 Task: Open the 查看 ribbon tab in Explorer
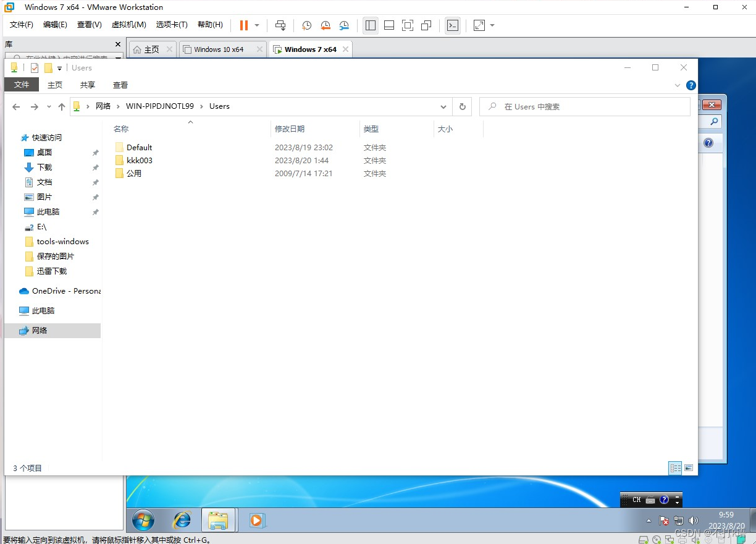pos(120,85)
